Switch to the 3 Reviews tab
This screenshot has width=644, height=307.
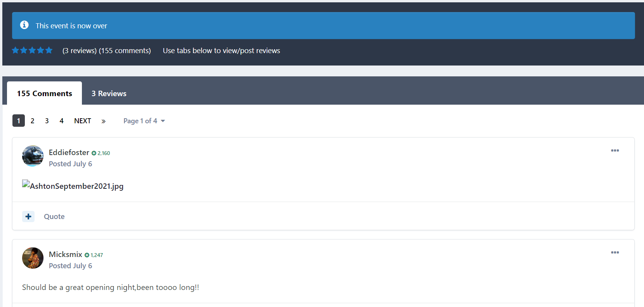pyautogui.click(x=109, y=93)
